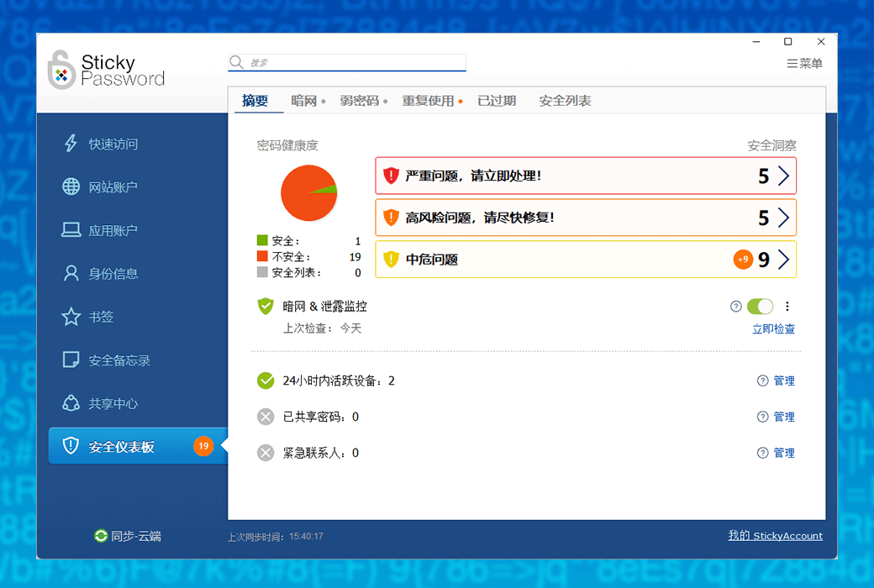Screen dimensions: 874x588
Task: Open 我的 StickyAccount link
Action: tap(776, 536)
